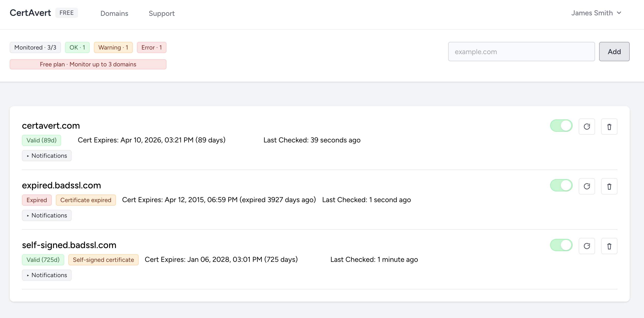Disable monitoring for expired.badssl.com

click(x=561, y=185)
